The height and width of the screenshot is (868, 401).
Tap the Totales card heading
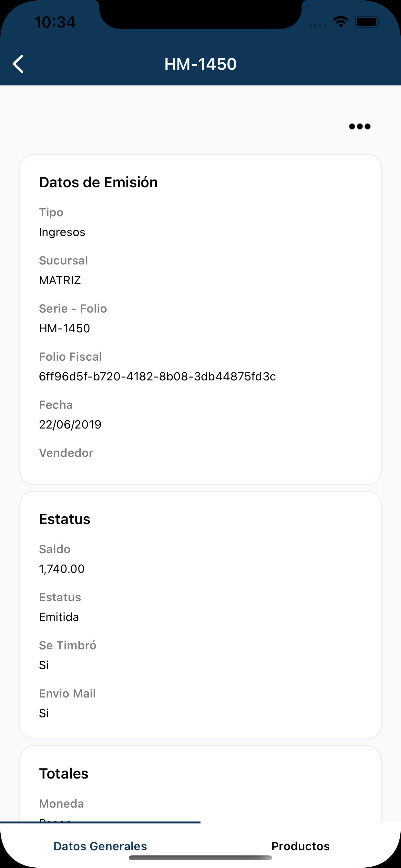point(64,773)
